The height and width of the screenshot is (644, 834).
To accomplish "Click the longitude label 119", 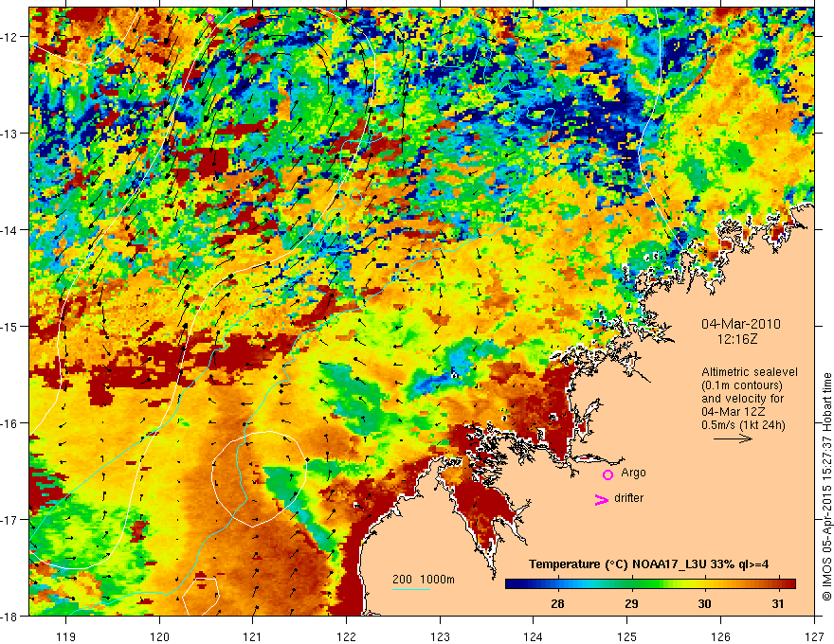I will pyautogui.click(x=66, y=636).
